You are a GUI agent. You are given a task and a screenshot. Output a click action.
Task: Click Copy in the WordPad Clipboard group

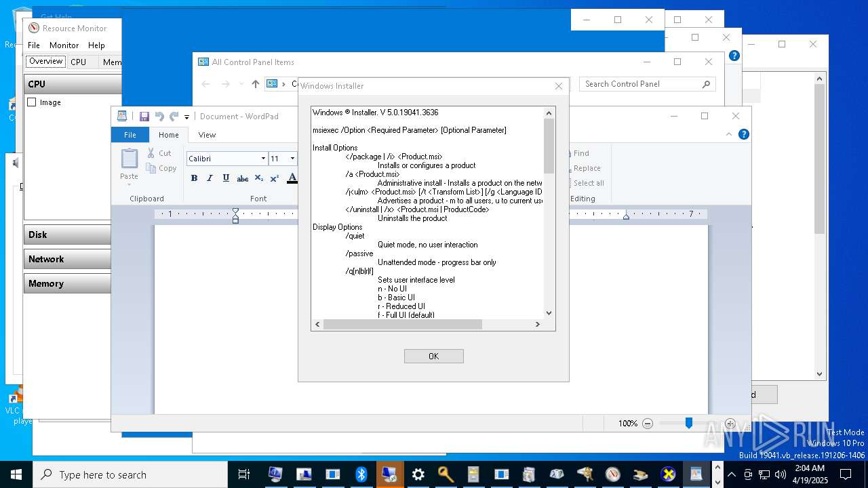(161, 168)
